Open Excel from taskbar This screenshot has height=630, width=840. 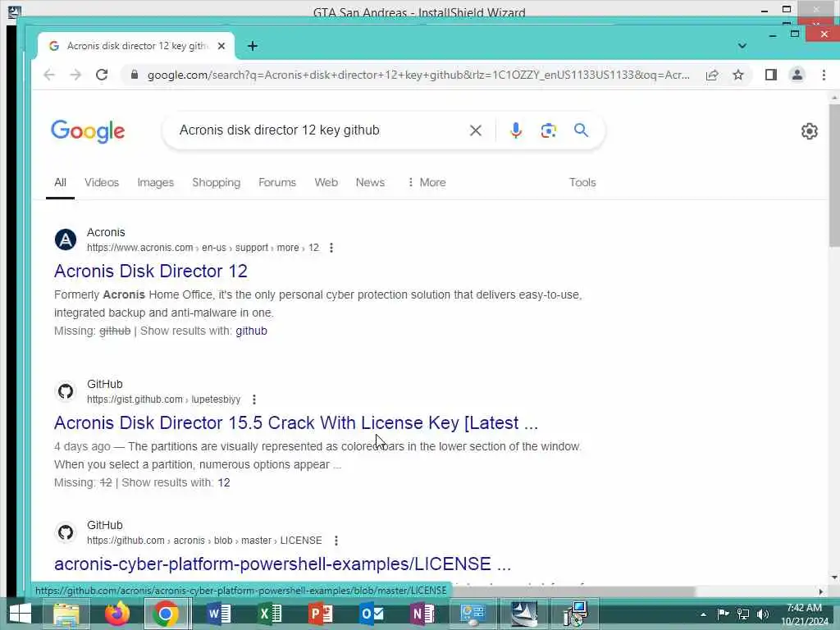pyautogui.click(x=269, y=614)
